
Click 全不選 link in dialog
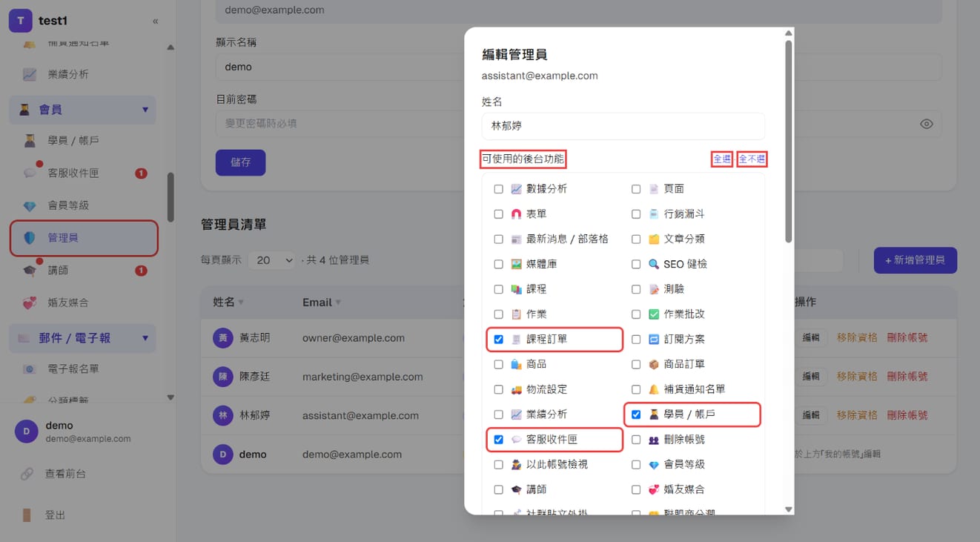752,159
